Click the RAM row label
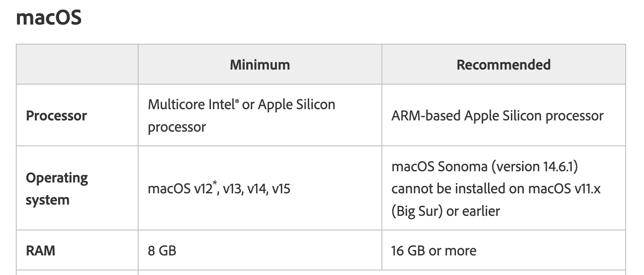This screenshot has height=275, width=644. click(40, 251)
